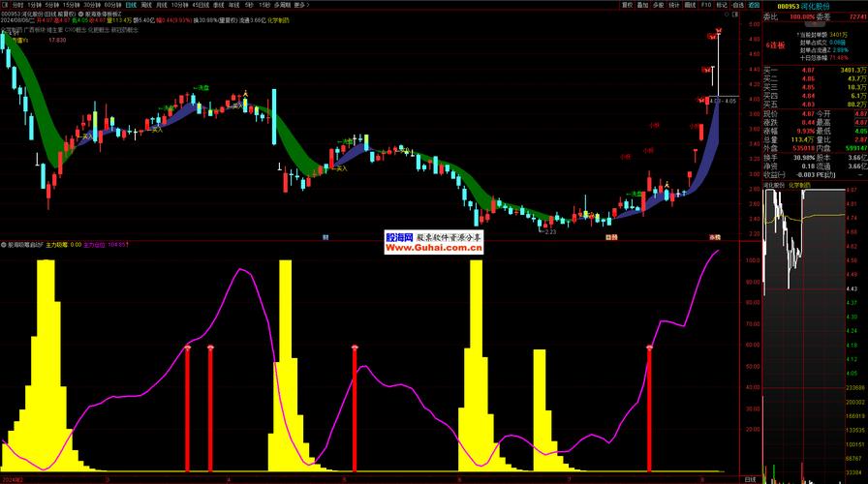Switch to the 日线 daily chart period
Image resolution: width=868 pixels, height=484 pixels.
click(131, 5)
